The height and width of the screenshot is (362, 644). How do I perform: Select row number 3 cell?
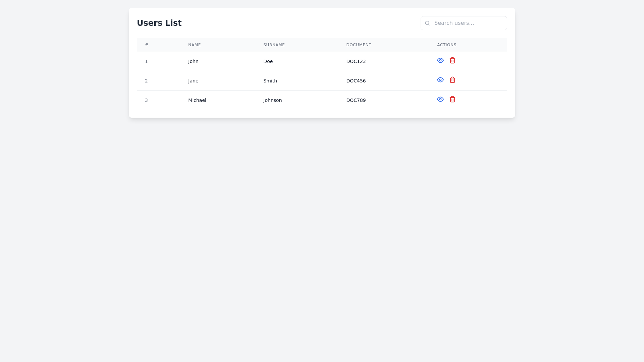point(147,100)
